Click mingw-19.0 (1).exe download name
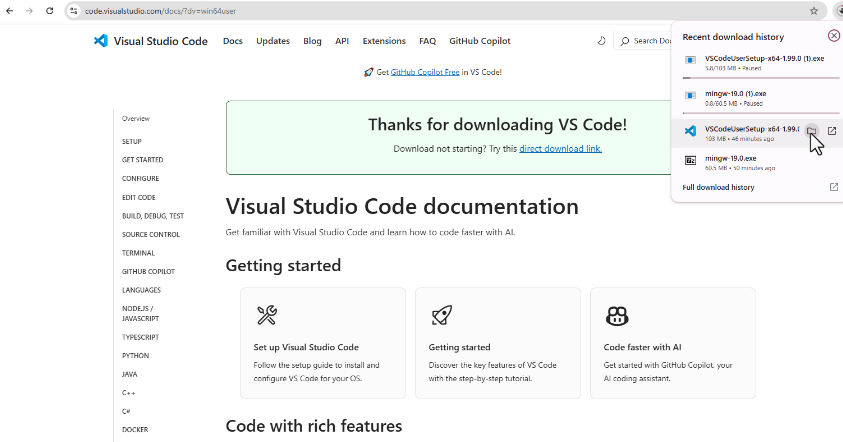The image size is (843, 442). pyautogui.click(x=735, y=94)
